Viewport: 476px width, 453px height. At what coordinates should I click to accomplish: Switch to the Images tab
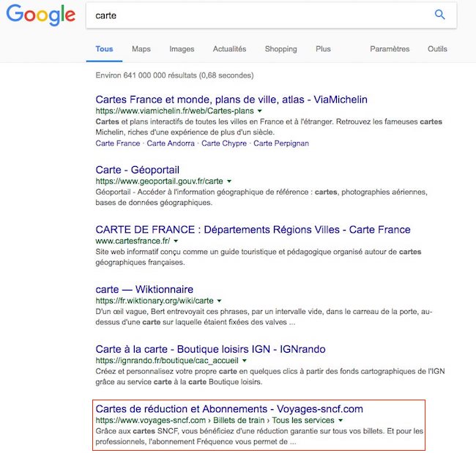tap(182, 49)
